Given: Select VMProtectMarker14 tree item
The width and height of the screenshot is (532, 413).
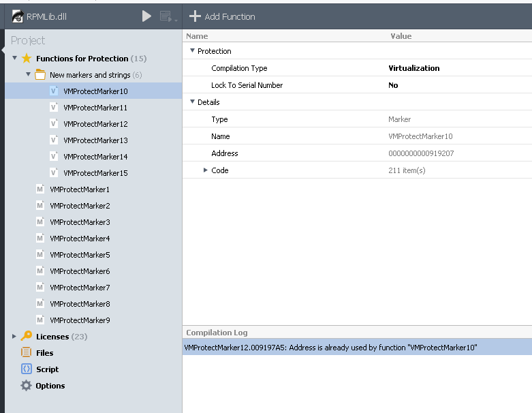Looking at the screenshot, I should tap(95, 157).
